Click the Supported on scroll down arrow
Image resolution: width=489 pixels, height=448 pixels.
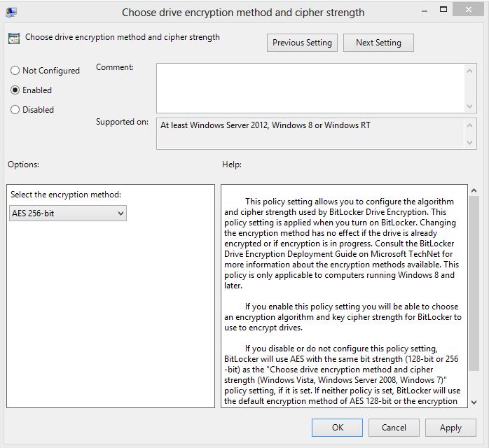point(469,143)
